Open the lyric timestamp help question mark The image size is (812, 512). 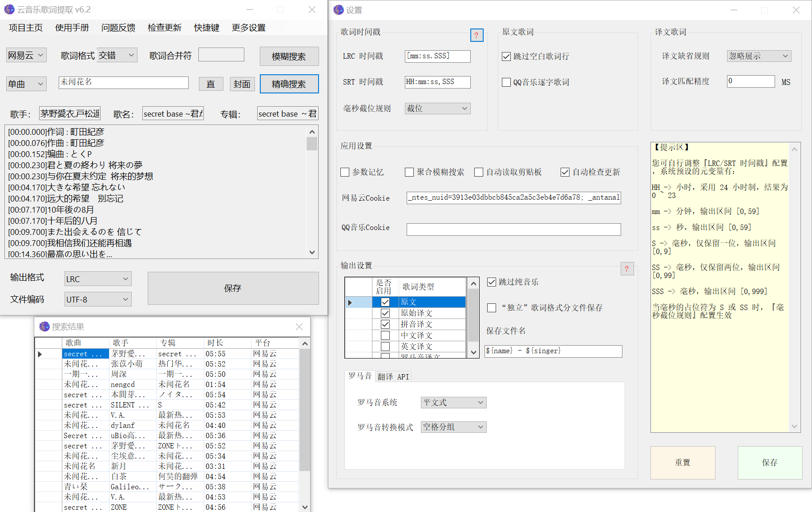pos(477,35)
